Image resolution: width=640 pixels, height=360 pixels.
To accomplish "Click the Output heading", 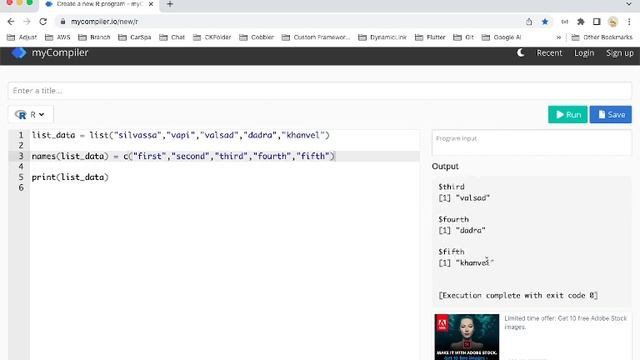I will (x=445, y=167).
